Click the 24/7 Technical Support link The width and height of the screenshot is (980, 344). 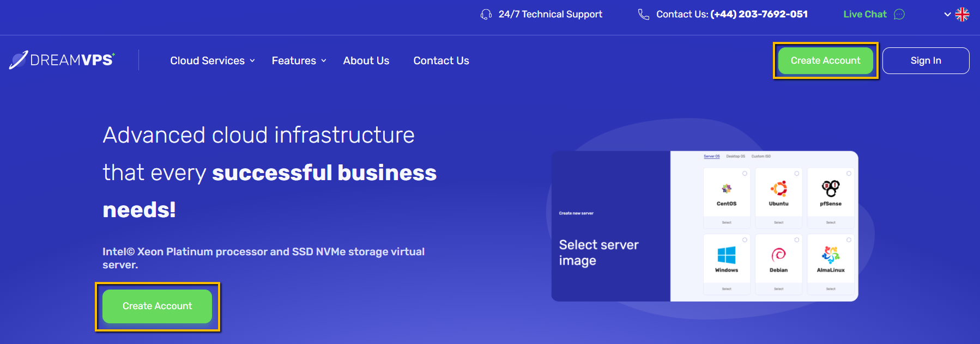pyautogui.click(x=550, y=14)
